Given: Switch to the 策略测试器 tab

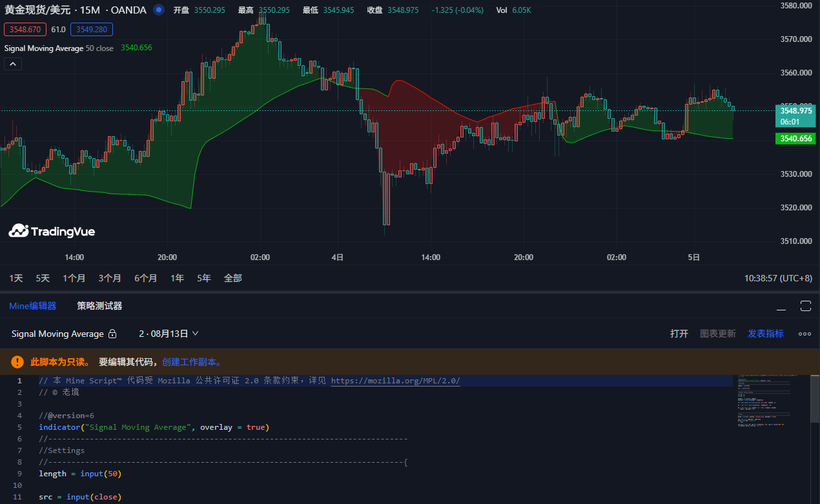Looking at the screenshot, I should [99, 306].
